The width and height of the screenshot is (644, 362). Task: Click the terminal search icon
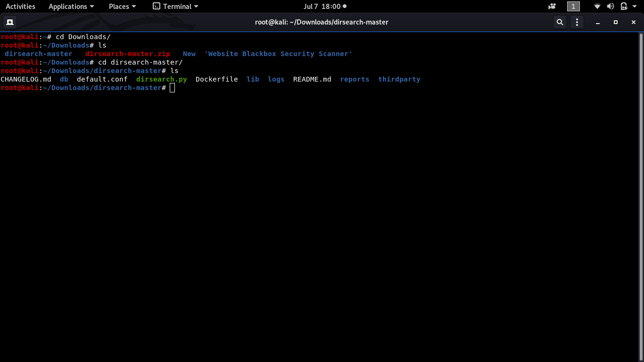point(560,22)
